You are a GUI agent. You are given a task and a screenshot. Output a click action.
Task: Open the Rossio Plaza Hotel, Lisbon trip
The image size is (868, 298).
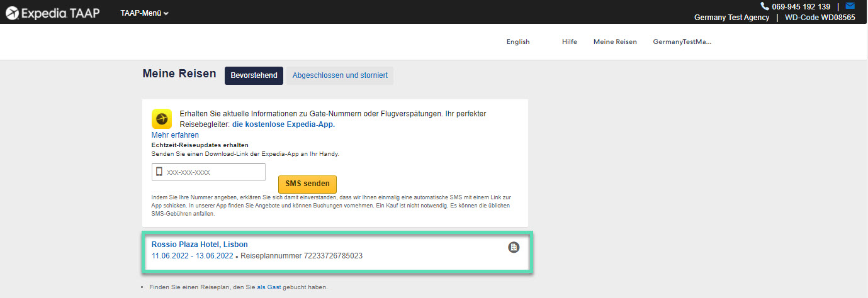[x=200, y=245]
